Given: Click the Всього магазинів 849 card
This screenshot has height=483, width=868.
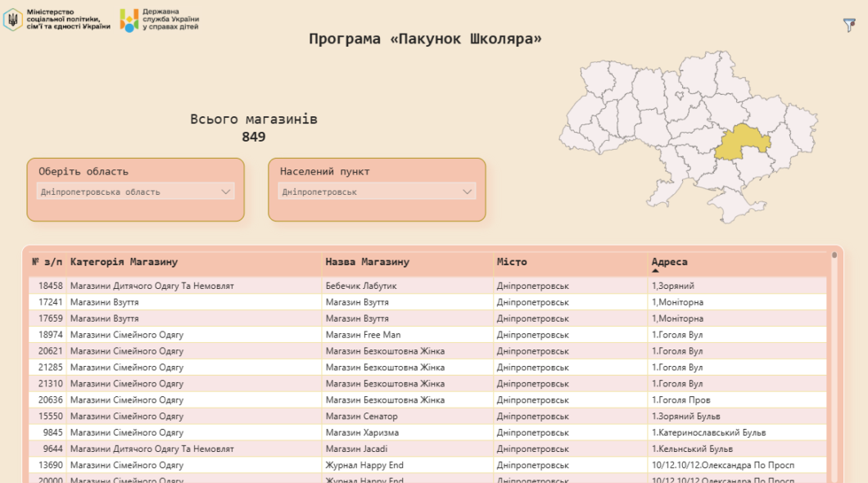Looking at the screenshot, I should point(254,128).
